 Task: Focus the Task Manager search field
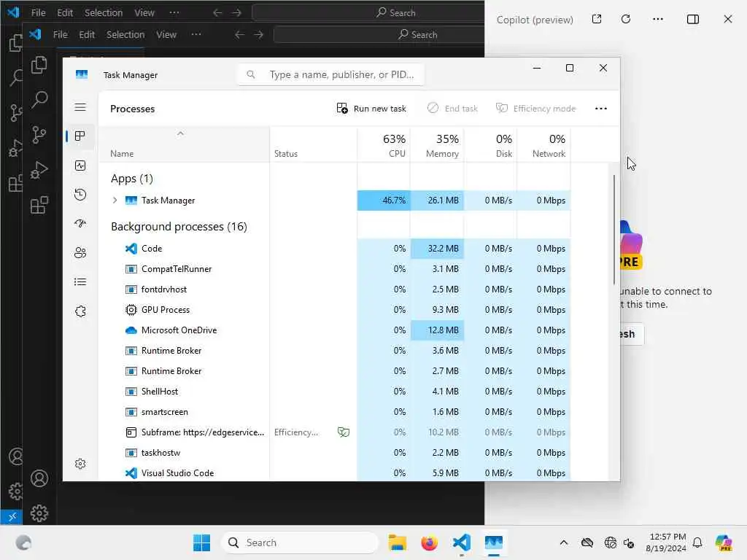tap(330, 75)
